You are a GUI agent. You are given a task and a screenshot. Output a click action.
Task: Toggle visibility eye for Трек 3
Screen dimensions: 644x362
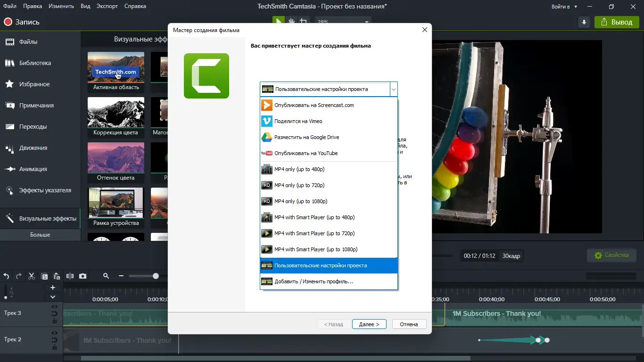[x=55, y=307]
